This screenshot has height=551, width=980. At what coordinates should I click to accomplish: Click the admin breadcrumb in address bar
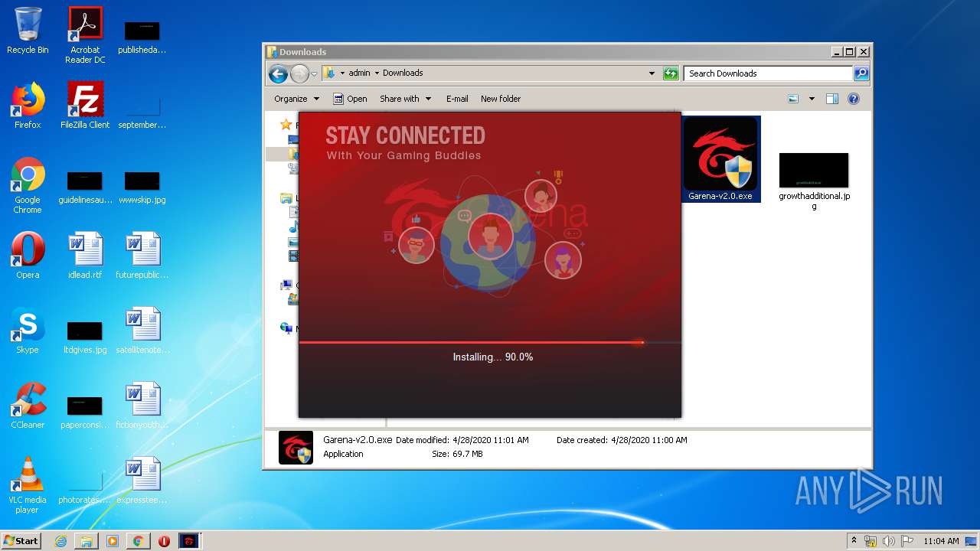[359, 73]
